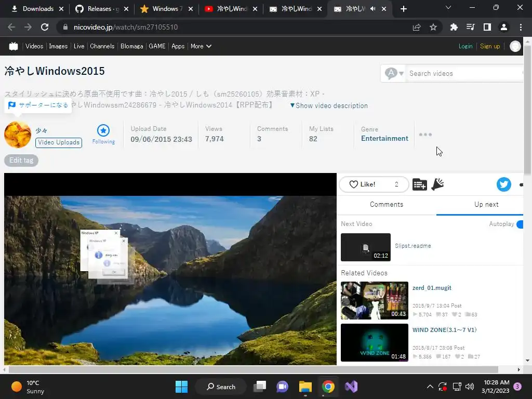This screenshot has width=532, height=399.
Task: Click the Nicoad megaphone icon
Action: (437, 184)
